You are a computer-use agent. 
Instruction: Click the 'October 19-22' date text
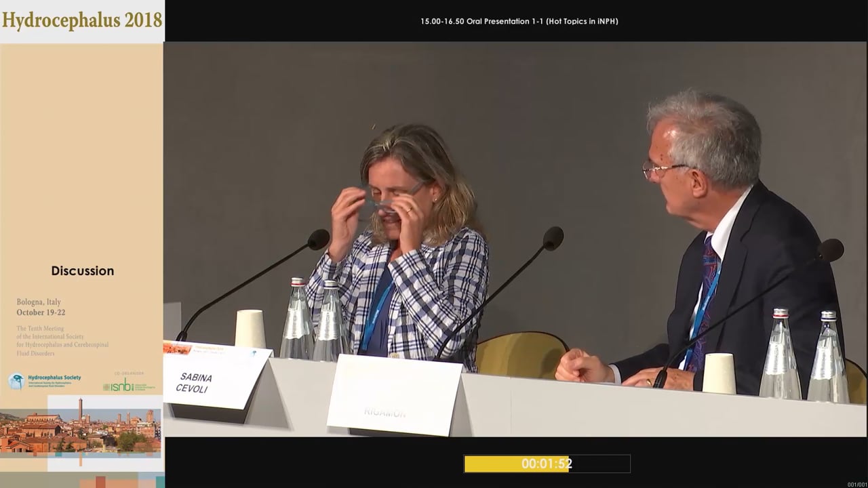coord(41,312)
